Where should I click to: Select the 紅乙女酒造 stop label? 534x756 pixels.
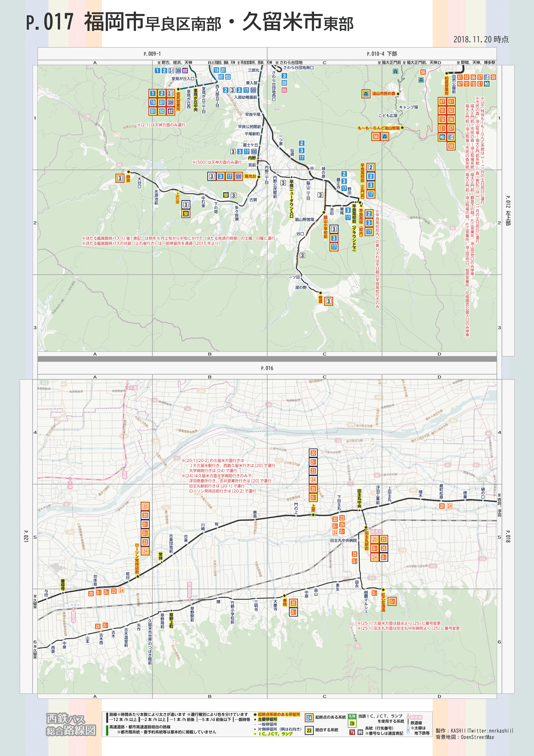point(383,602)
